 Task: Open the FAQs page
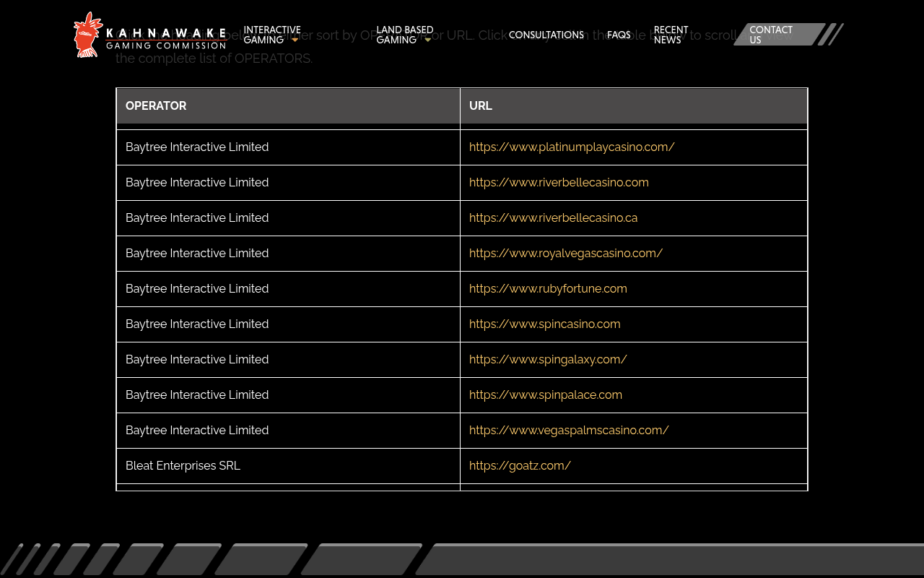[x=619, y=35]
